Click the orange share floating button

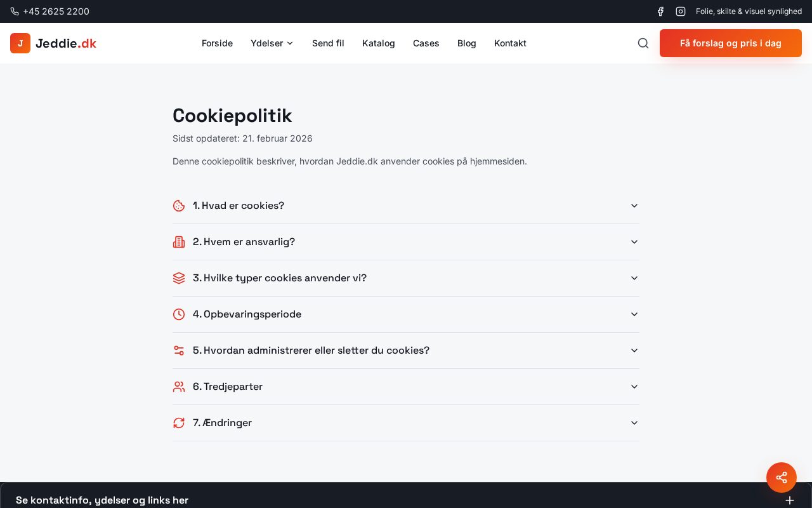click(781, 478)
